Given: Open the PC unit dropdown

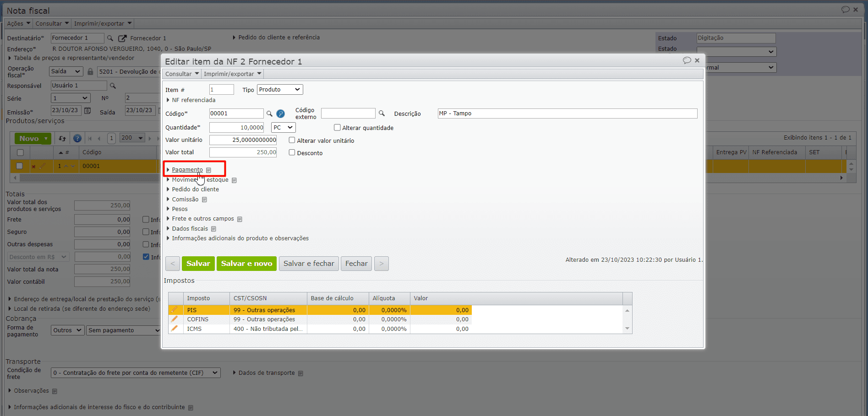Looking at the screenshot, I should (283, 128).
